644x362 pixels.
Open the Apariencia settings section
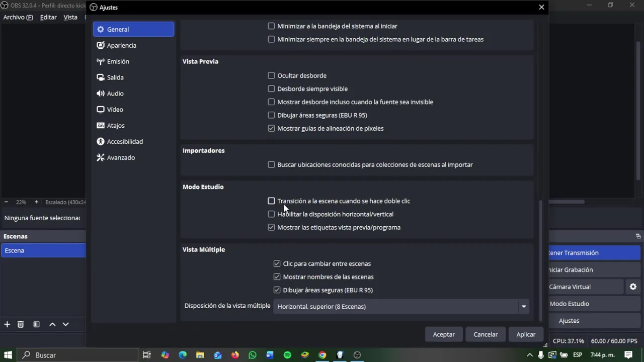[133, 45]
